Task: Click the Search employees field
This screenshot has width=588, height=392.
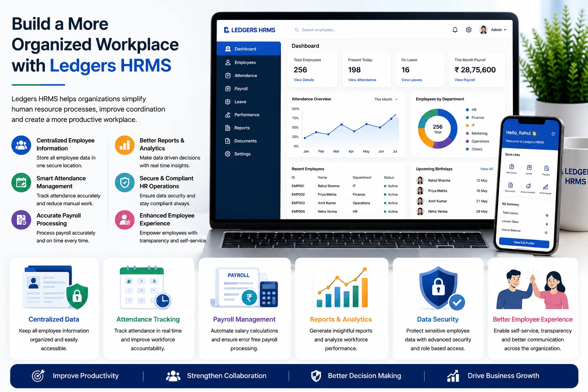Action: point(322,30)
